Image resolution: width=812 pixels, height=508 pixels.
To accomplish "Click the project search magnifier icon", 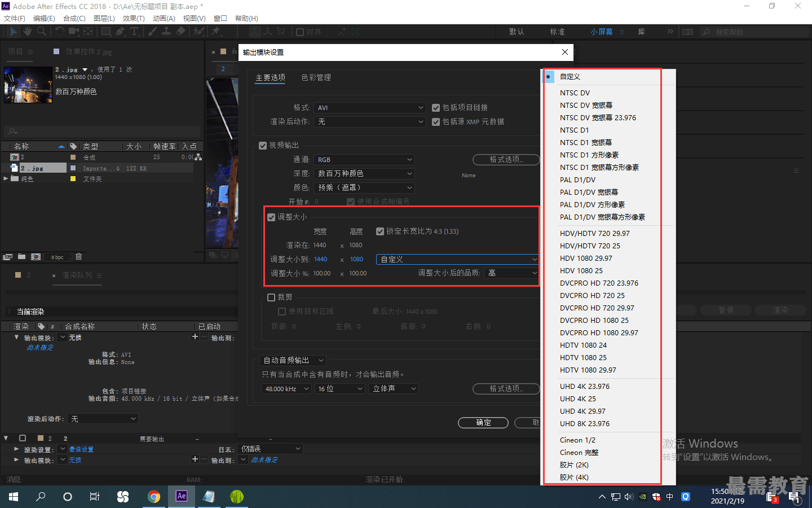I will tap(12, 132).
